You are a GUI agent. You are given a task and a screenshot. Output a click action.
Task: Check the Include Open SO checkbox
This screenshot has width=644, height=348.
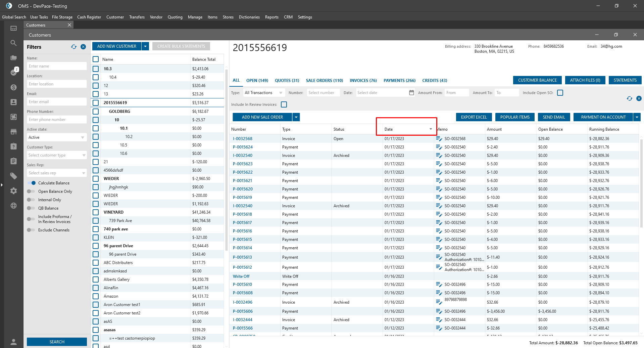point(560,93)
